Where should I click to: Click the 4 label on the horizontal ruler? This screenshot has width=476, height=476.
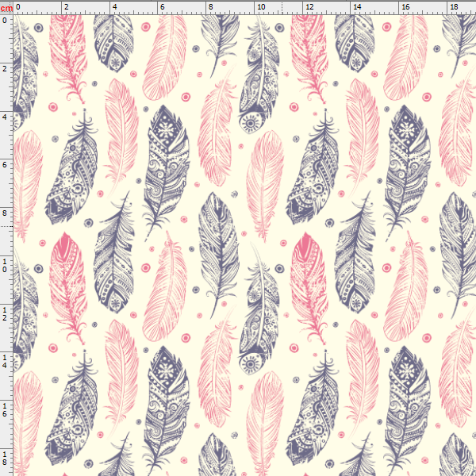tap(114, 7)
